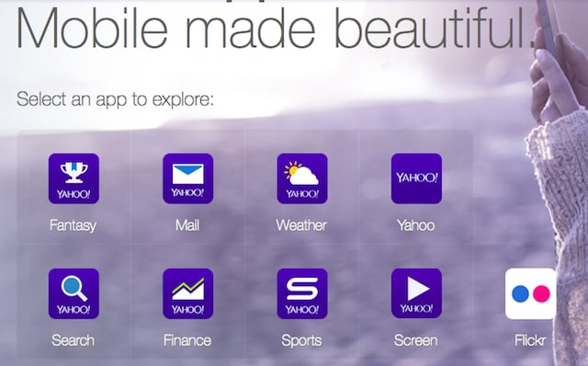Click the "Sports" label

pyautogui.click(x=301, y=340)
